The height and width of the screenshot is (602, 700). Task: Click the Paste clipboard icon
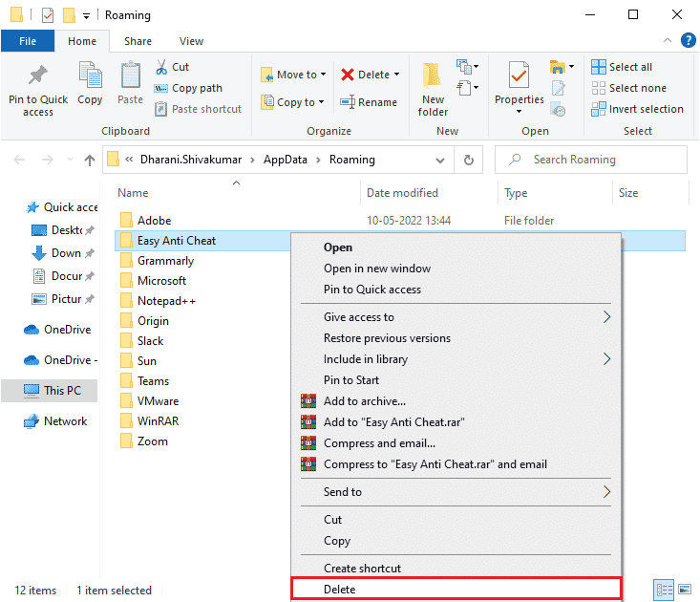131,75
